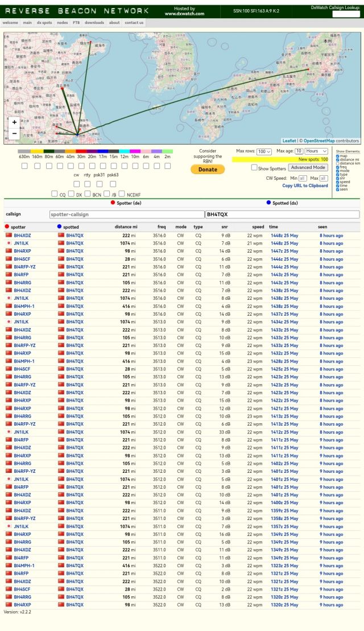Screen dimensions: 364x631
Task: Open spotter BI4MPH-1 in the 3516.0 row at 1438z
Action: pyautogui.click(x=24, y=306)
